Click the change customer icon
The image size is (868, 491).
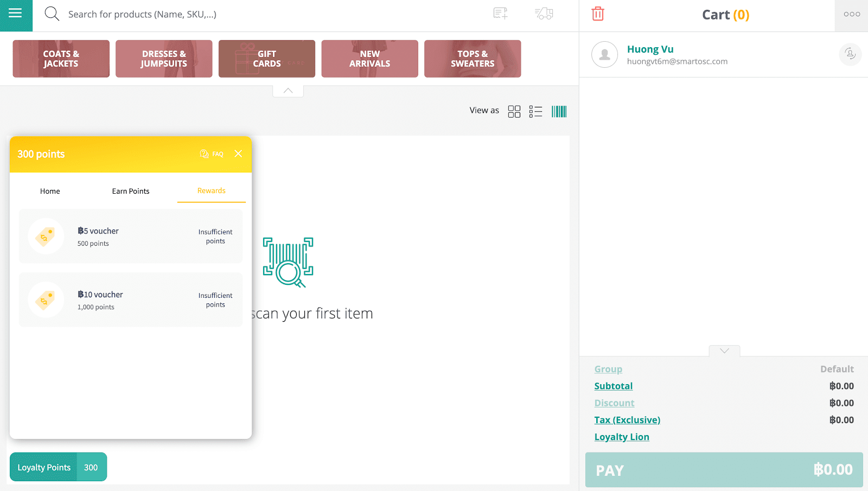click(x=850, y=54)
